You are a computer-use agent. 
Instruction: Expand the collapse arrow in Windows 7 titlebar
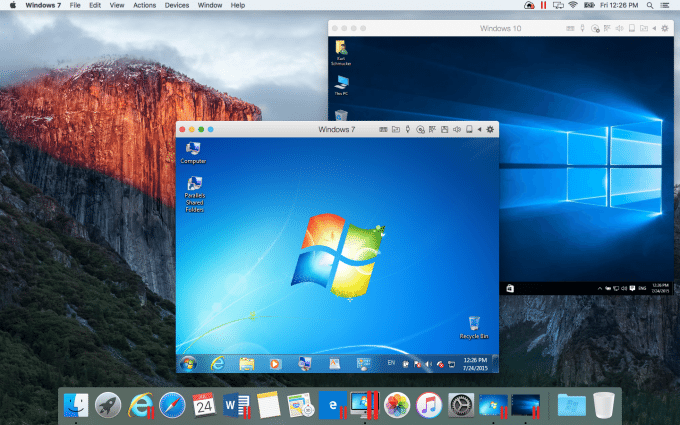click(478, 129)
